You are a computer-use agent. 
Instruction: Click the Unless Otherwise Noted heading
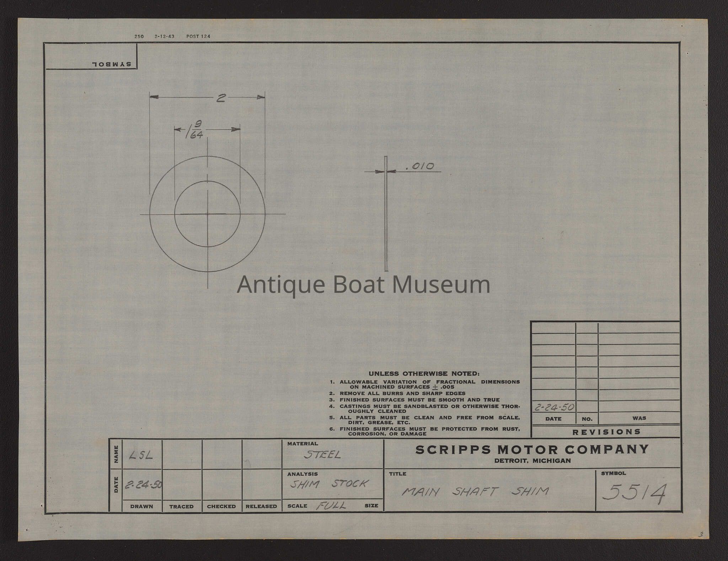tap(424, 374)
